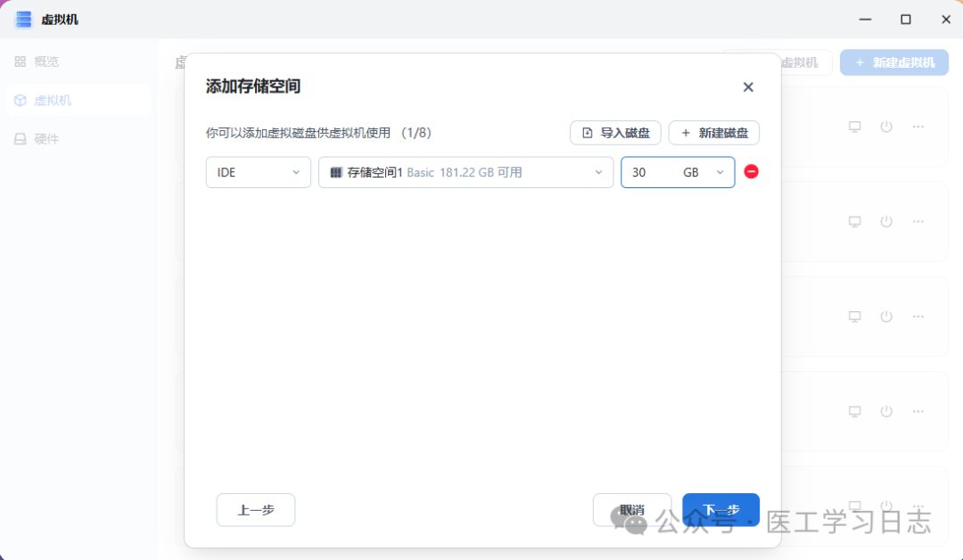Click the 硬件 drive icon
The height and width of the screenshot is (560, 963).
click(21, 139)
